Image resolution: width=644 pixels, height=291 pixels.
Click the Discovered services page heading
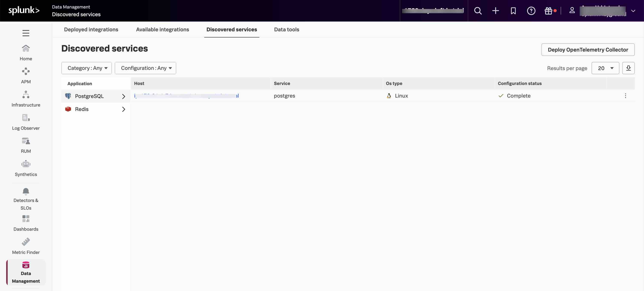coord(105,48)
